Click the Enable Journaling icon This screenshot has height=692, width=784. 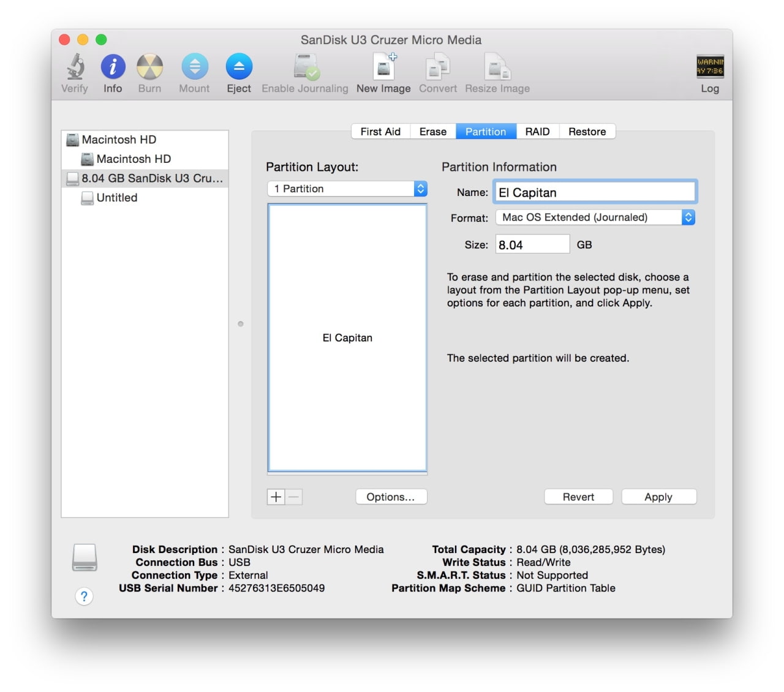305,67
